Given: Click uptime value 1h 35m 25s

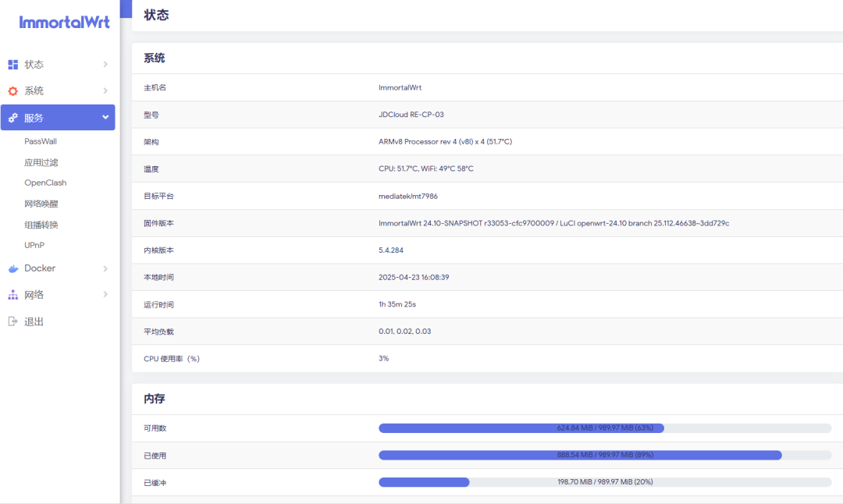Looking at the screenshot, I should 397,304.
